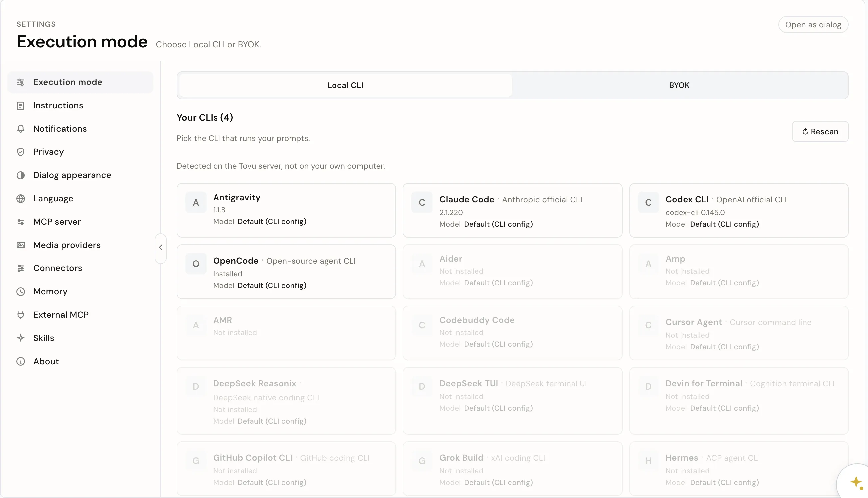Click the 'codex-cli 0.145.0' version text
This screenshot has height=498, width=868.
click(695, 212)
